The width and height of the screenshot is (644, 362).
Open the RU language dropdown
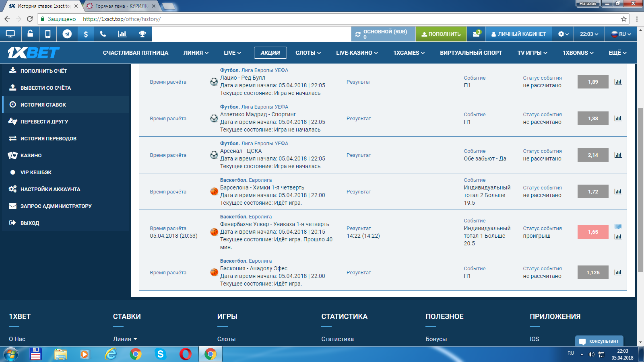click(621, 34)
